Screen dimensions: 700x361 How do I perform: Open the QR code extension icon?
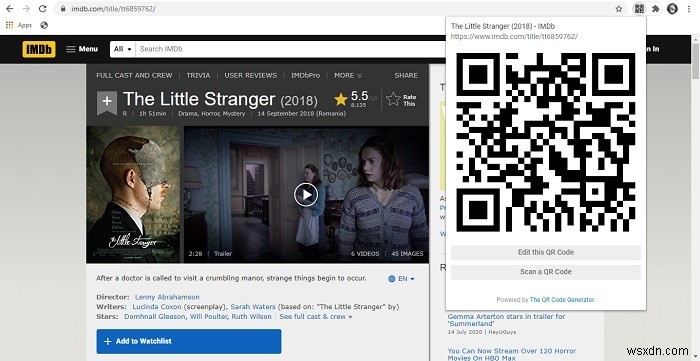tap(639, 8)
